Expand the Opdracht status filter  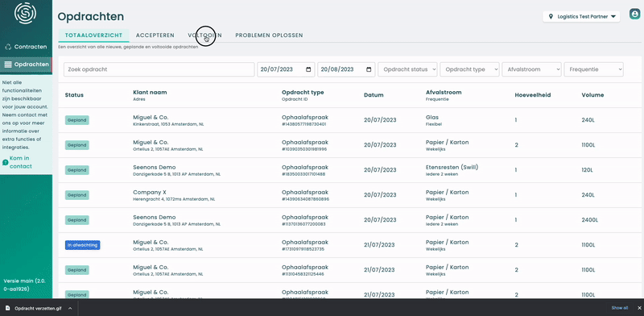[x=408, y=69]
